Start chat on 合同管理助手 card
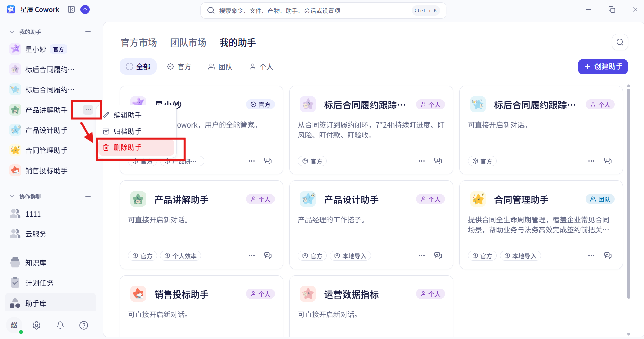The image size is (644, 339). [608, 255]
